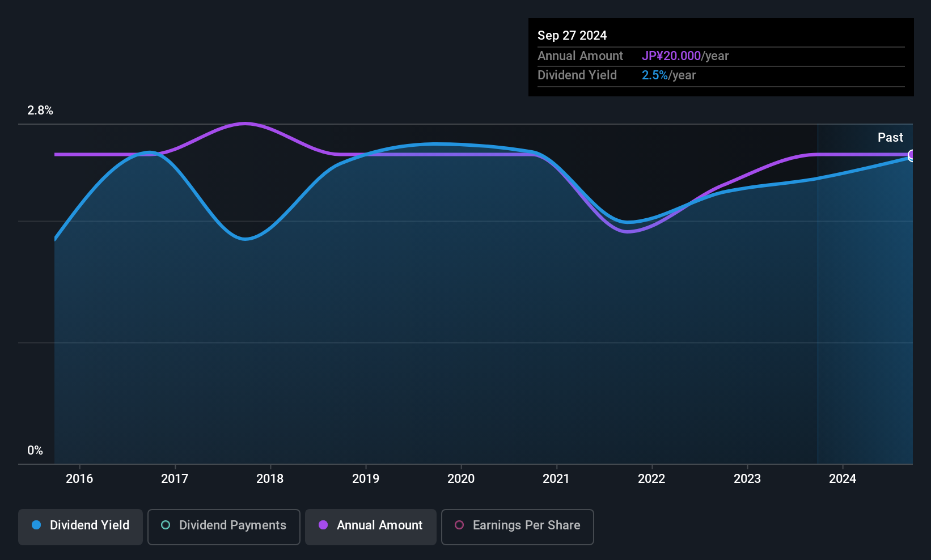The image size is (931, 560).
Task: Click the 2023 x-axis label
Action: pos(747,478)
